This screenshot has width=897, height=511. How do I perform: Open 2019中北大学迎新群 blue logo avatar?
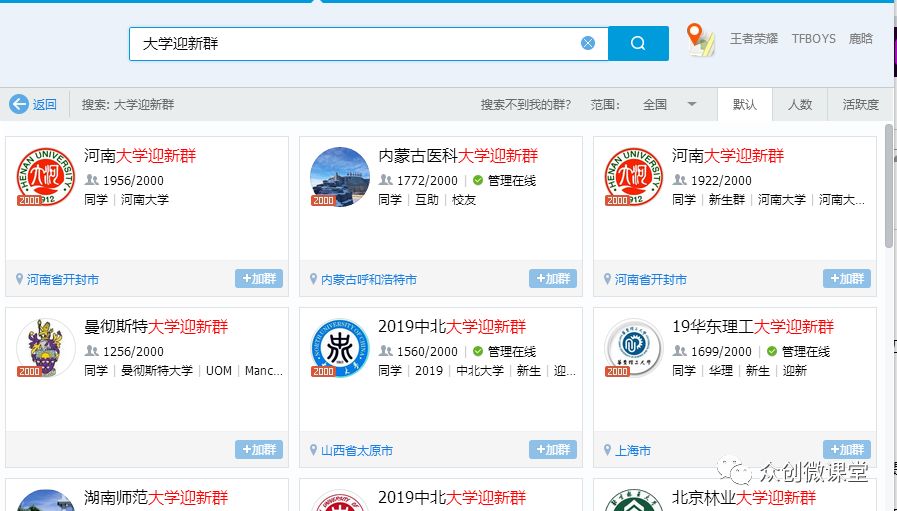[x=340, y=347]
